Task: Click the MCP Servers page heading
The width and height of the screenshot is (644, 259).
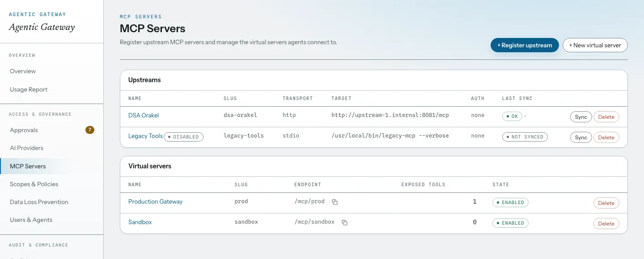Action: click(153, 29)
